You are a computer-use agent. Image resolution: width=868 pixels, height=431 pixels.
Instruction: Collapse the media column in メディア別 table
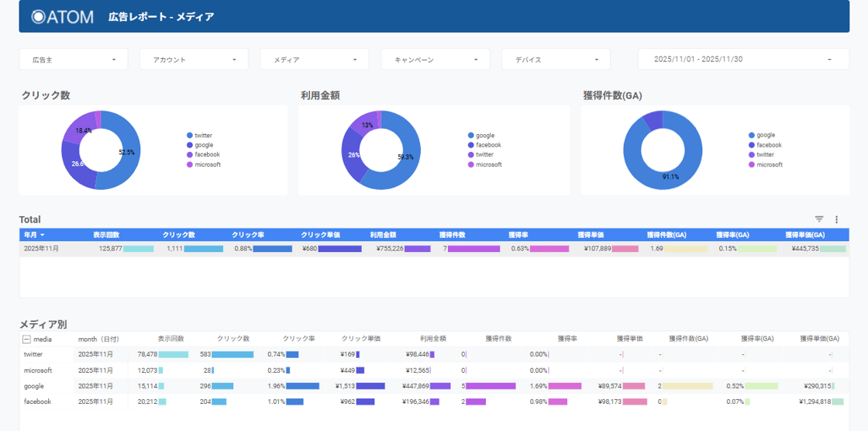coord(26,339)
